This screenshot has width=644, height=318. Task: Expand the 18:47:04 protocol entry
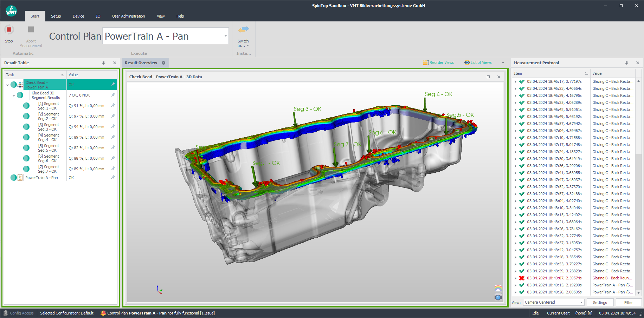coord(515,131)
